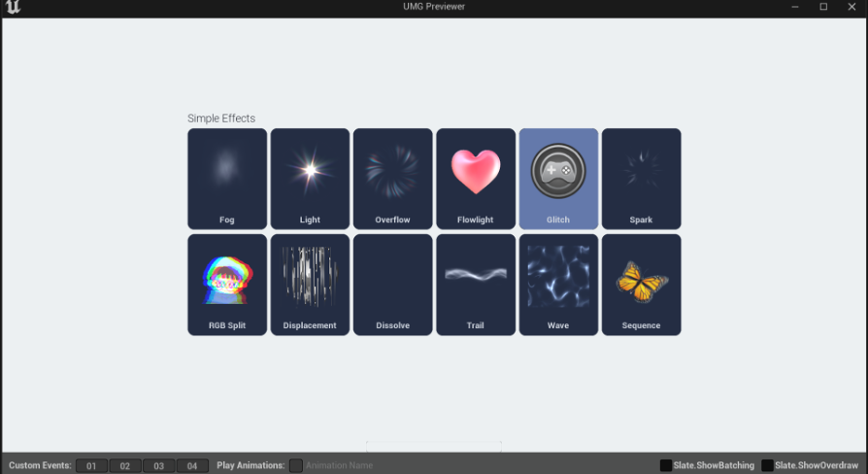Click the Unreal Engine logo icon
Viewport: 868px width, 474px height.
(x=13, y=7)
